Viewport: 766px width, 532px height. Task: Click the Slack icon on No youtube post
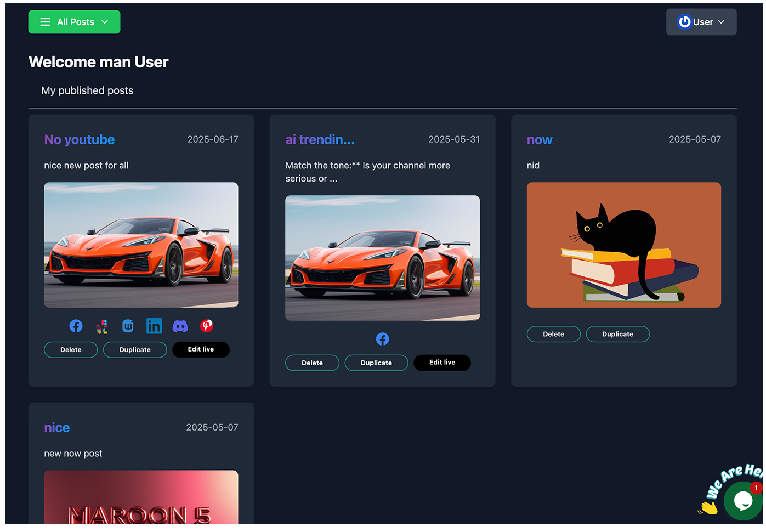102,326
